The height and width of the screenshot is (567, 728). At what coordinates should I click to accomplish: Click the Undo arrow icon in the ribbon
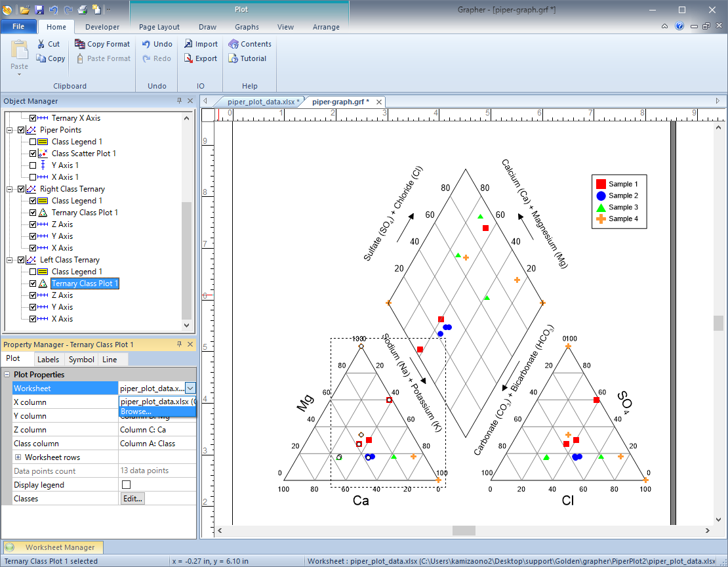pos(146,44)
